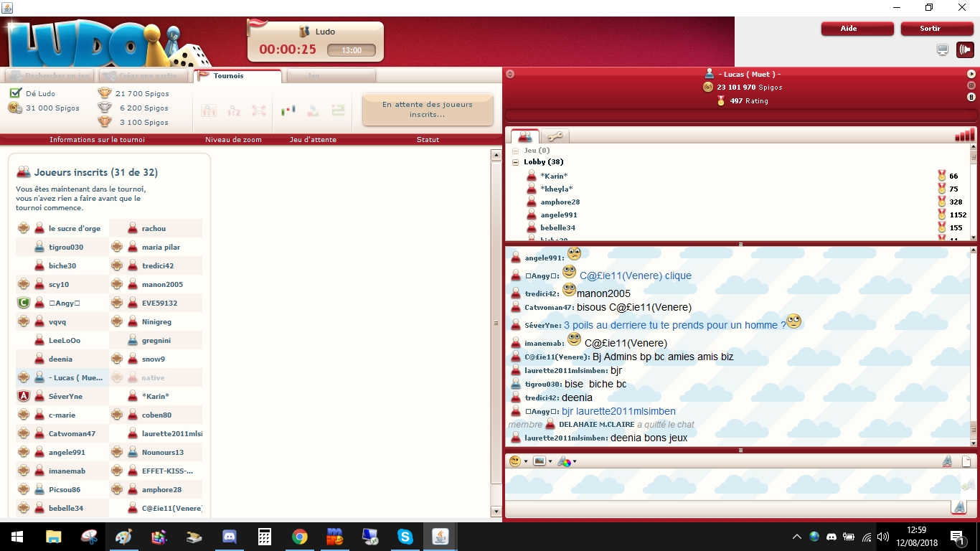Click the spell-check icon above chat input
Viewport: 980px width, 551px height.
click(947, 461)
